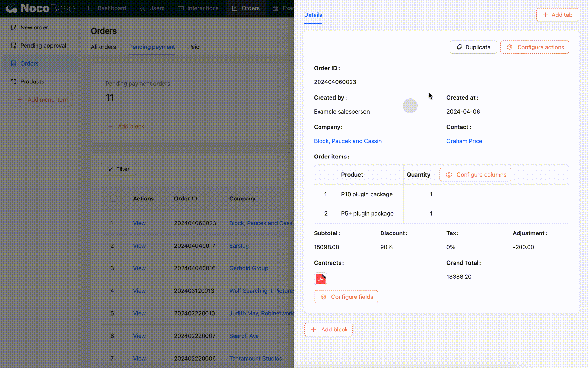Click the plus icon on Add tab
Viewport: 588px width, 368px height.
pos(545,15)
